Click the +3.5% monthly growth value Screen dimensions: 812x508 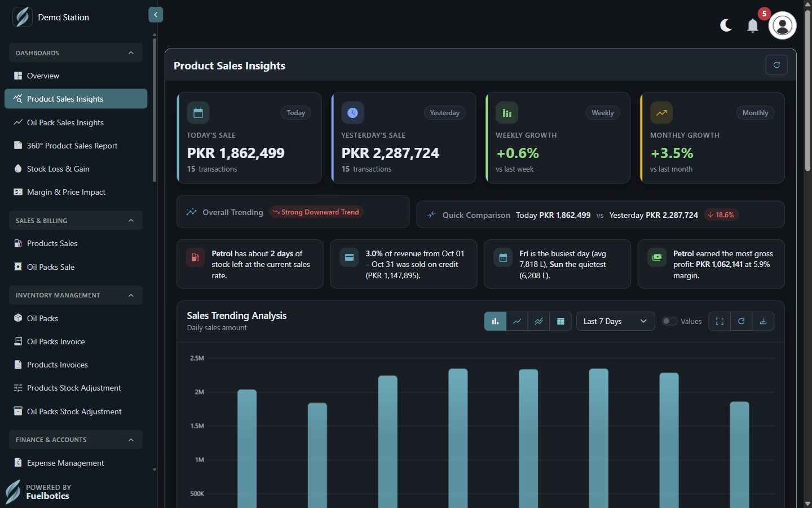coord(672,153)
